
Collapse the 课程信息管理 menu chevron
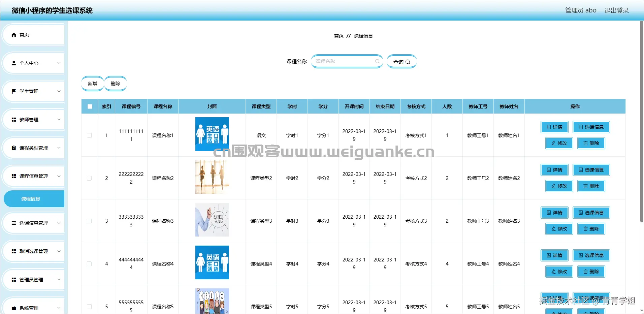pos(59,176)
